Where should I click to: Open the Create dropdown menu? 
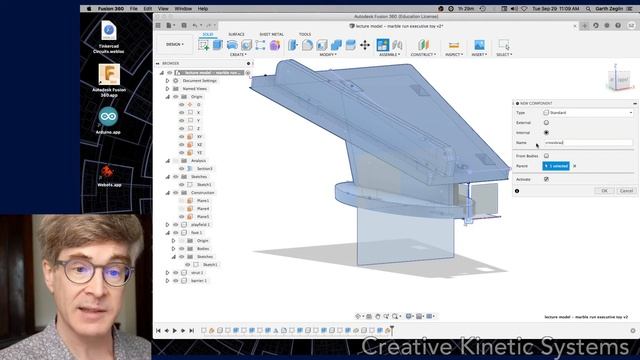coord(238,54)
